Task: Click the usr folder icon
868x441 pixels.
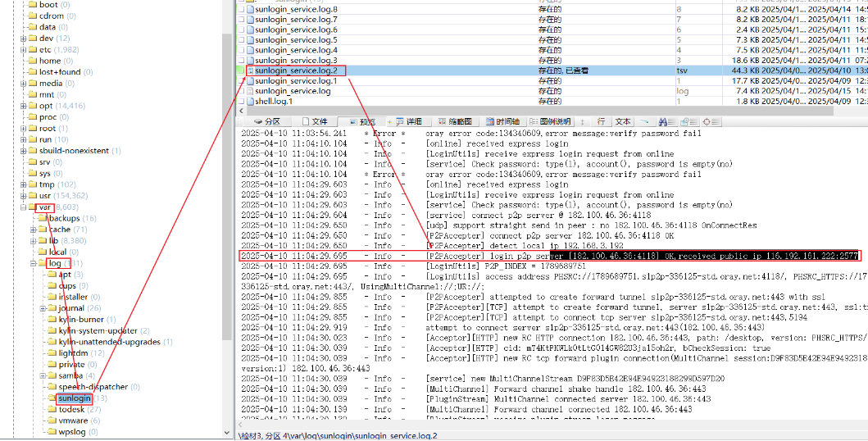Action: (33, 196)
